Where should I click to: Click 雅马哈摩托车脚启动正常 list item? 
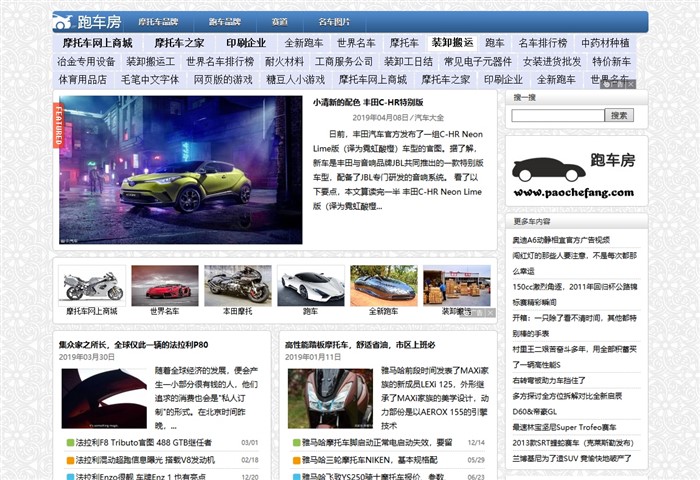pos(377,442)
